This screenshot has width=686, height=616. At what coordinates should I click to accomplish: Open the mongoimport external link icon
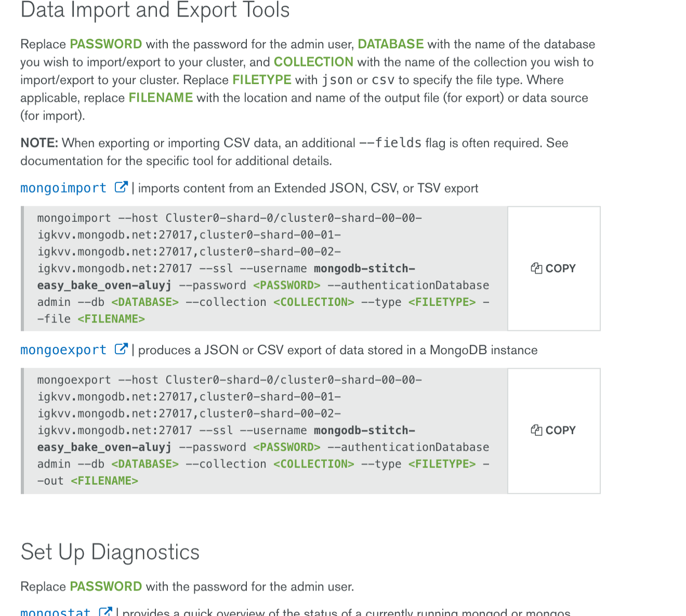121,188
